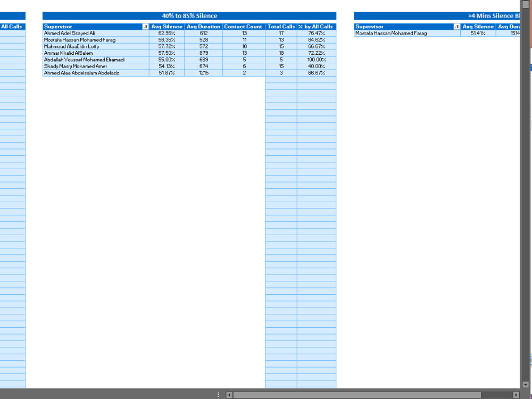Select Avg Duration value 1215
532x399 pixels.
pyautogui.click(x=204, y=73)
